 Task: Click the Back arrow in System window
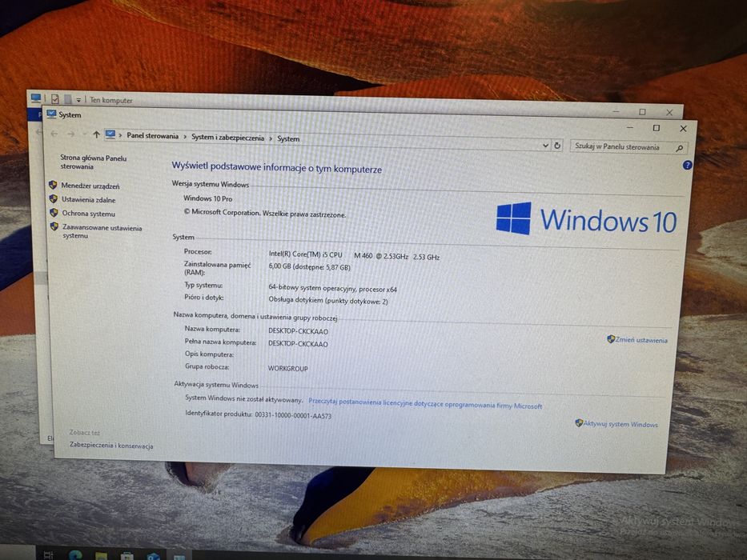(54, 134)
